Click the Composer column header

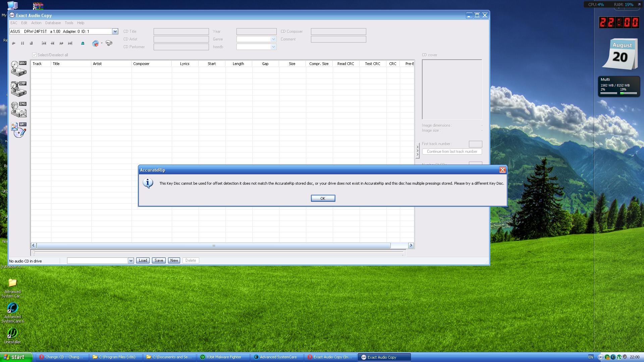(x=152, y=64)
